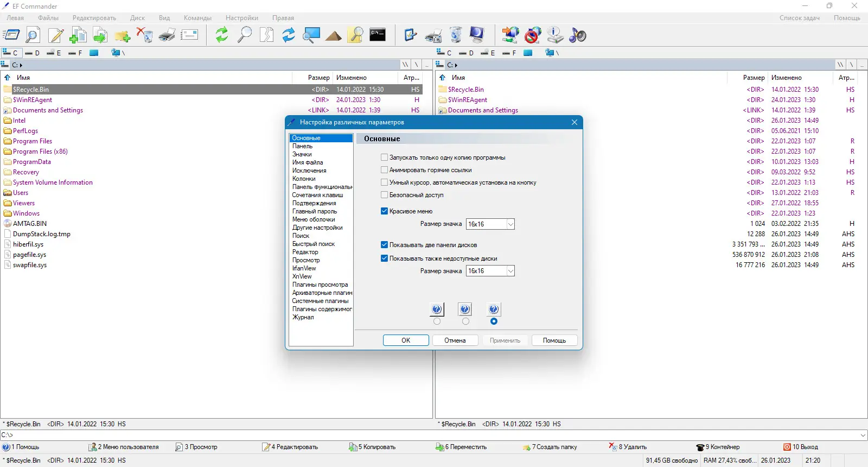Select 'Windows' folder in left panel

[x=26, y=213]
